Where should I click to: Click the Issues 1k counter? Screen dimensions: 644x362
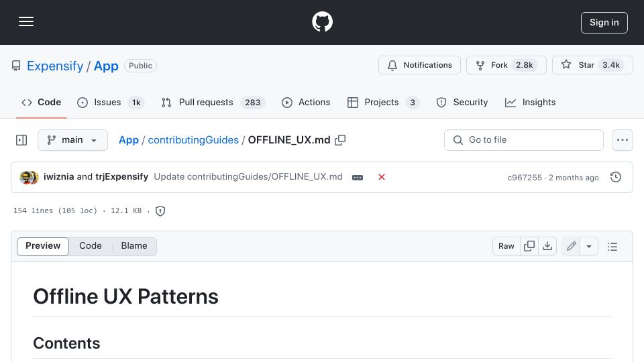(x=136, y=103)
